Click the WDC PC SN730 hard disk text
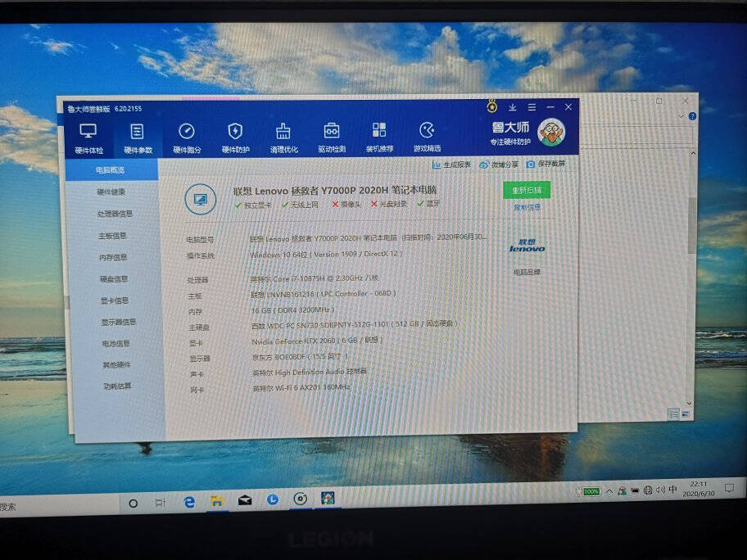 355,324
